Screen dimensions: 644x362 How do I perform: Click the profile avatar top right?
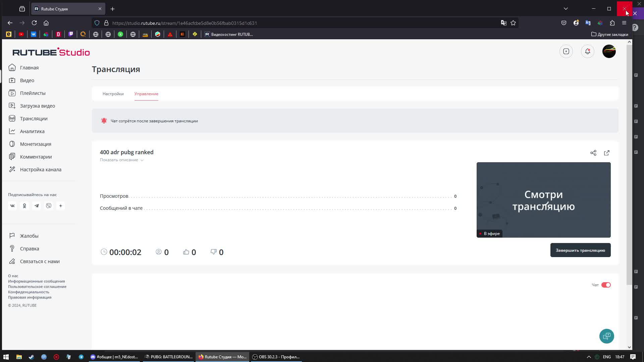point(609,51)
